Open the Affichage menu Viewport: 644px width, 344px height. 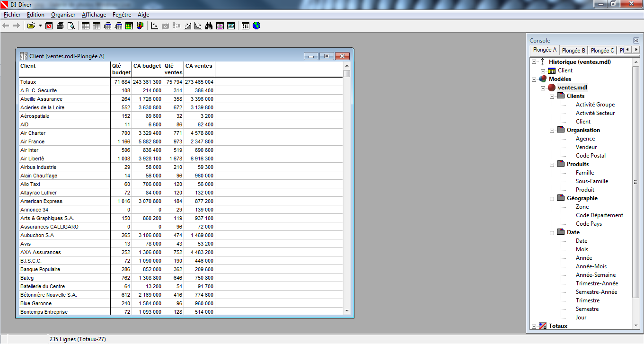click(94, 15)
